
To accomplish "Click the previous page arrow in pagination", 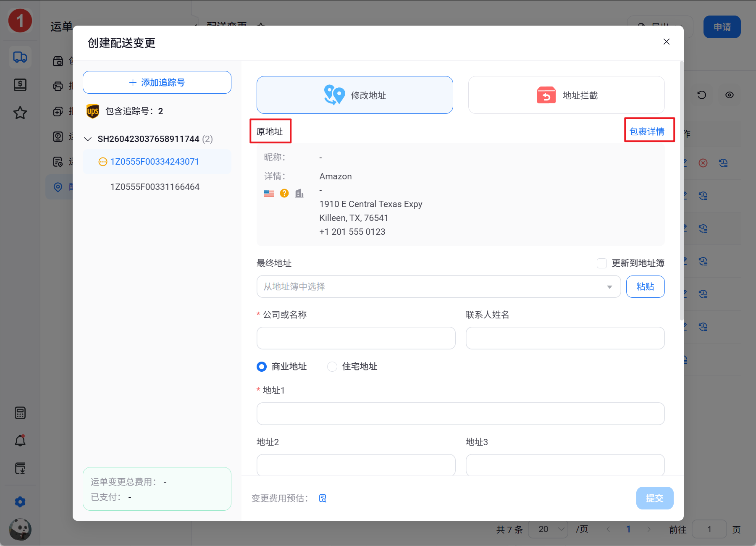I will (x=608, y=529).
